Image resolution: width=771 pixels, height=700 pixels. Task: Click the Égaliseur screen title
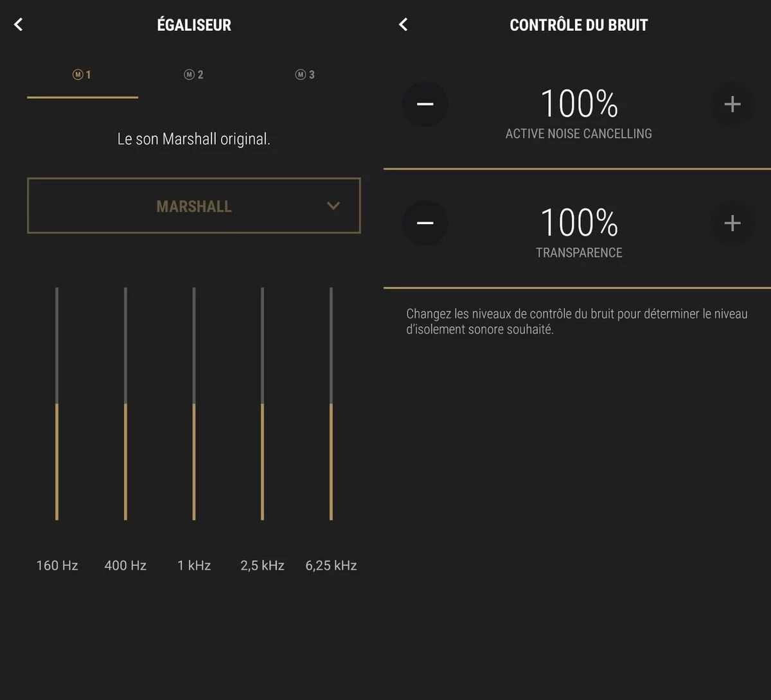pyautogui.click(x=194, y=24)
